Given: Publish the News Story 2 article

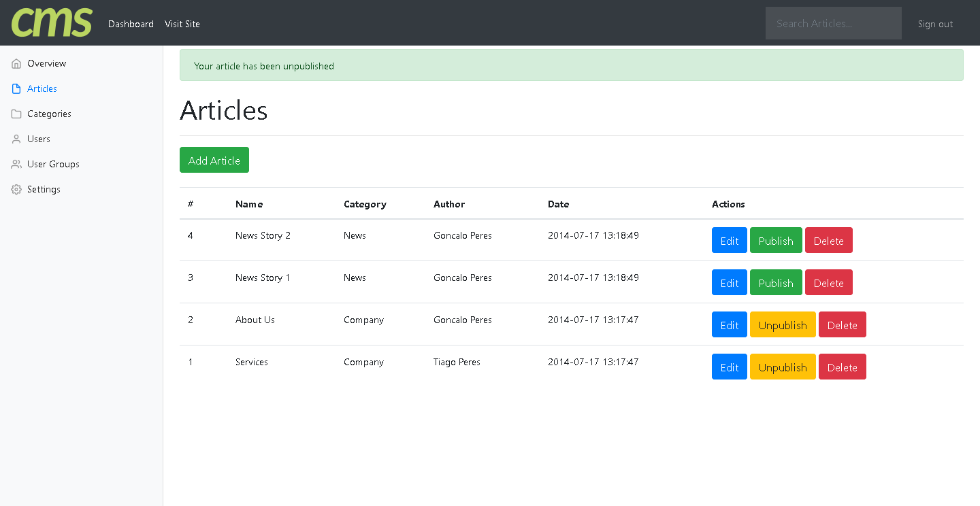Looking at the screenshot, I should 776,241.
